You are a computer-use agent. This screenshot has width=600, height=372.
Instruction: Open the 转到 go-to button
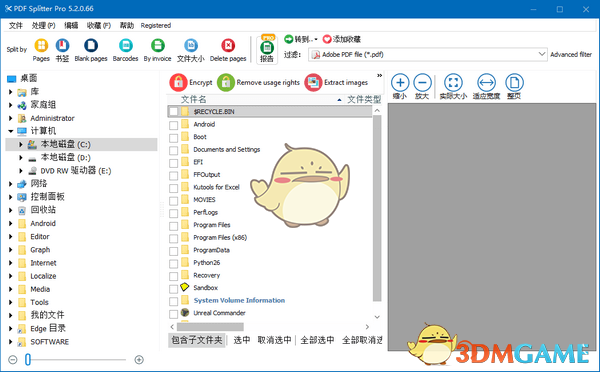301,39
